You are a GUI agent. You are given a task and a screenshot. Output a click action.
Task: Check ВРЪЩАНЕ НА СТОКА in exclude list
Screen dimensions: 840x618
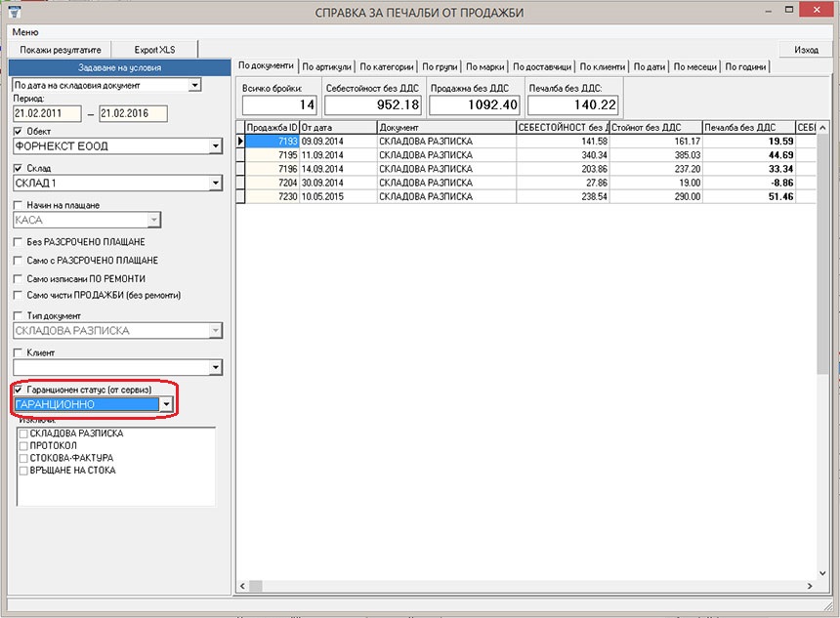(x=23, y=471)
